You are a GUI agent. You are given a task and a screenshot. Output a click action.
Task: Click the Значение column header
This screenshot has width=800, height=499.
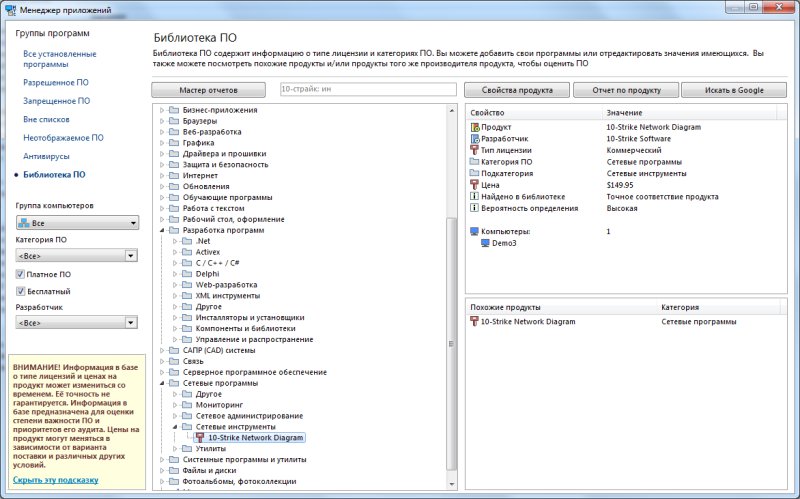click(x=689, y=113)
